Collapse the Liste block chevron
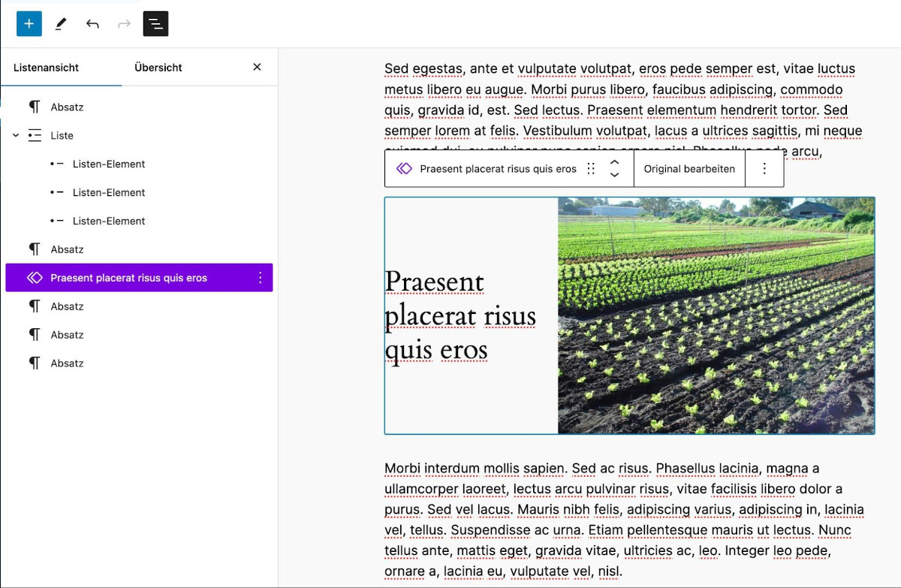 click(16, 136)
